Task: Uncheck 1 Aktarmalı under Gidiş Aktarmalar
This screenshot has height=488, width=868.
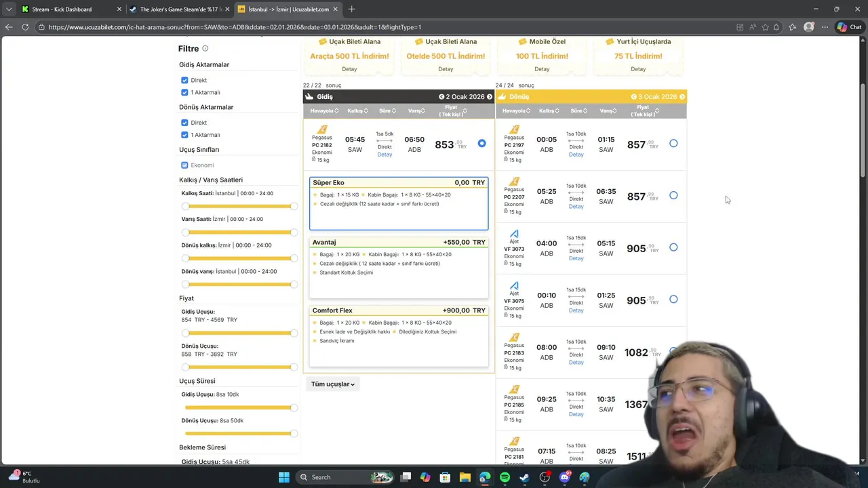Action: coord(184,92)
